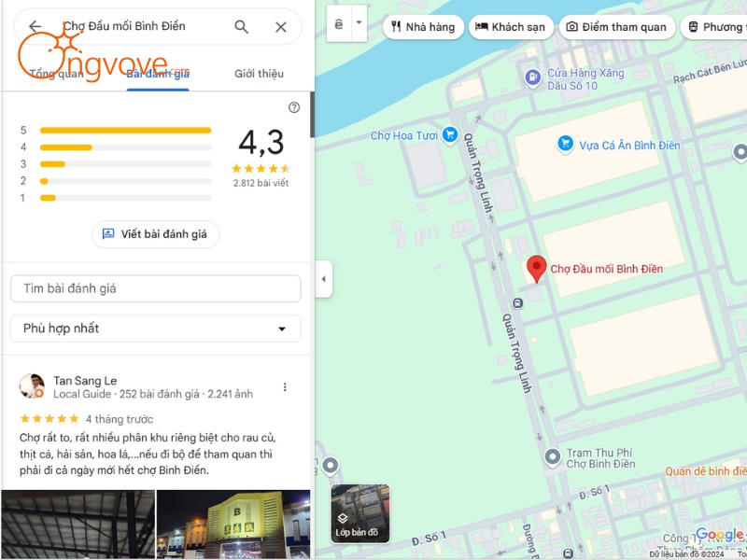Open the Tổng quan tab
747x560 pixels.
(x=56, y=74)
